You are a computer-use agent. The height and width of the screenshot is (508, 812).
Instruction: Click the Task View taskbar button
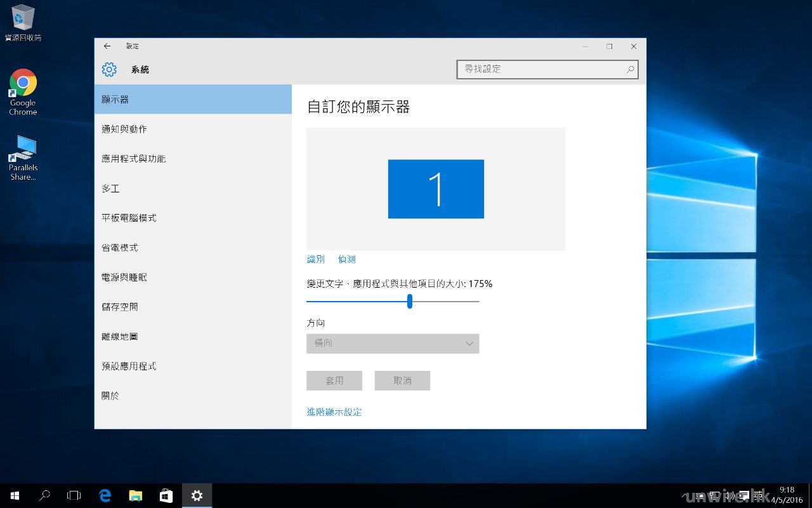point(74,495)
